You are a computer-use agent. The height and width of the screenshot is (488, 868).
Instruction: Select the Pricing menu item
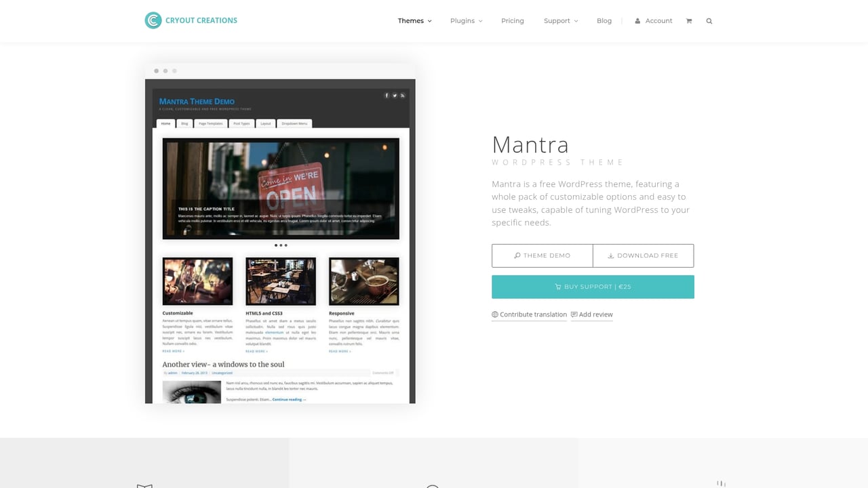pos(512,21)
